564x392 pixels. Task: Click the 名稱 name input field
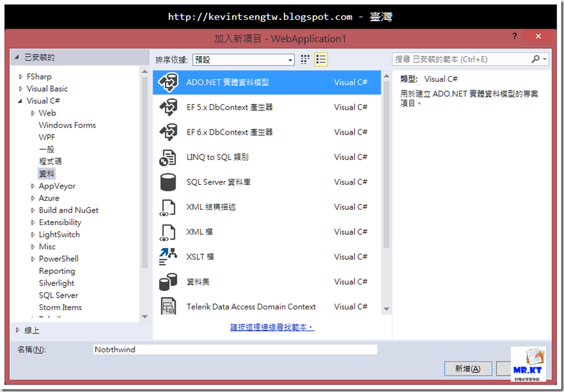tap(235, 349)
